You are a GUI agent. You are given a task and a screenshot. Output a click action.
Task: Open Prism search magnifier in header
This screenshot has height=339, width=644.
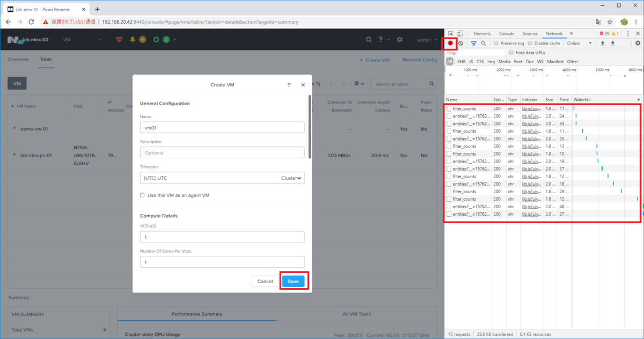pyautogui.click(x=369, y=40)
